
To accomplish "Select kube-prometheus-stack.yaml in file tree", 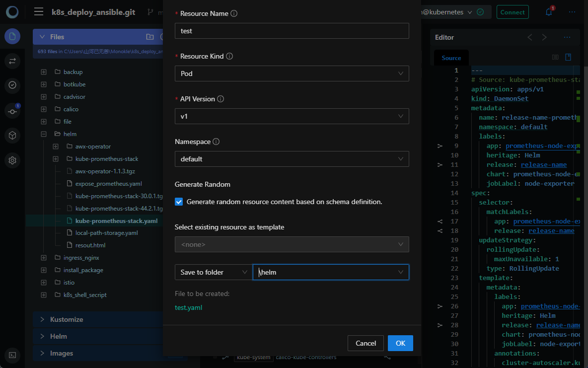I will (x=116, y=221).
